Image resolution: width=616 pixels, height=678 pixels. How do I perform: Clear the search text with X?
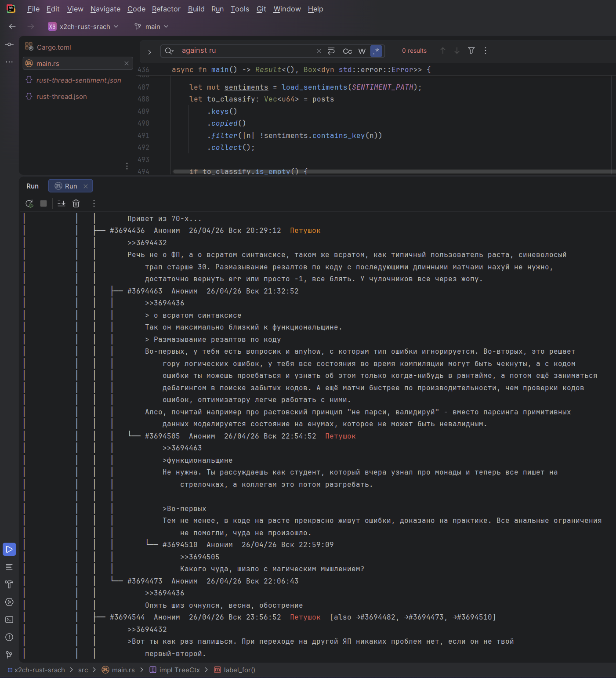coord(319,51)
